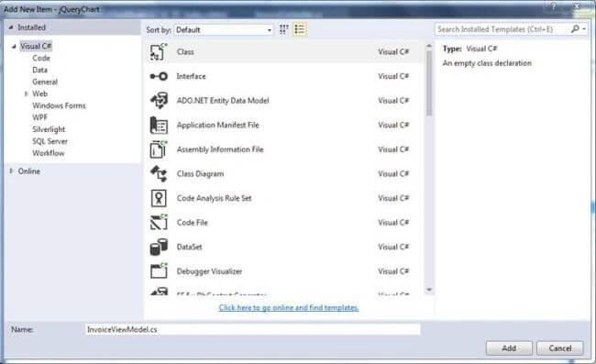Screen dimensions: 596x364
Task: Choose the ADO.NET Entity Data Model icon
Action: [x=159, y=101]
